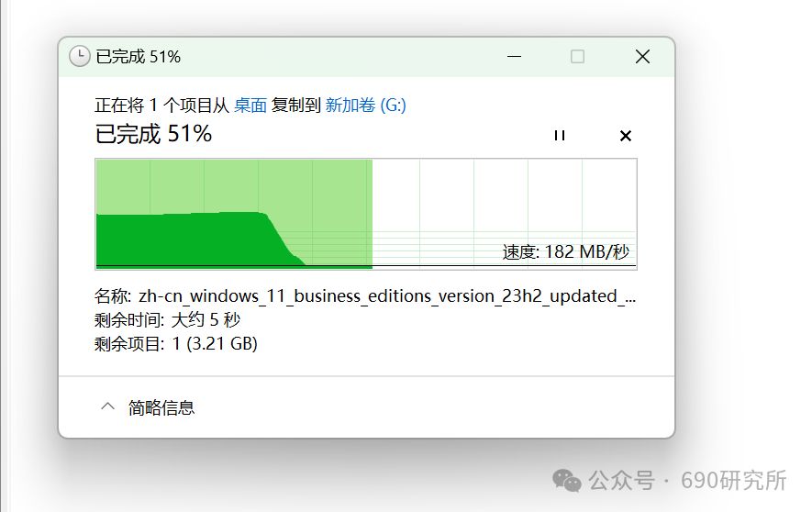Click the 已完成 51% title bar text
812x512 pixels.
click(139, 57)
